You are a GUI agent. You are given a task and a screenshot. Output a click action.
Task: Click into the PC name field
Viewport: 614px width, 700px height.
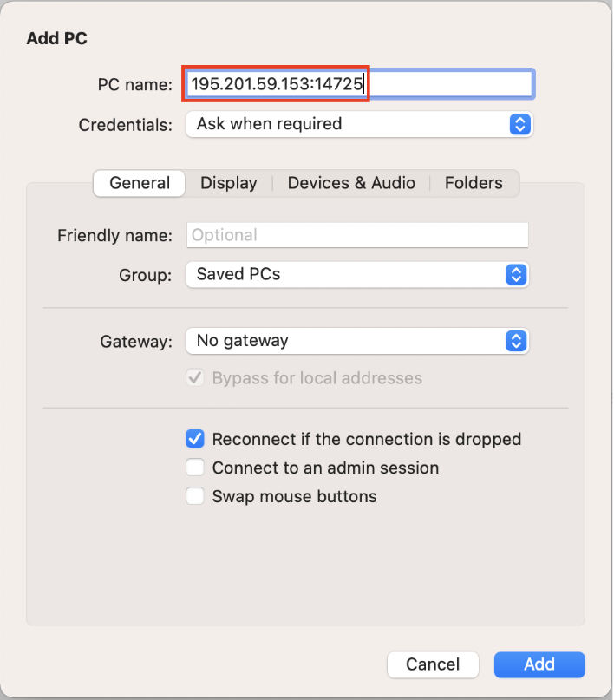click(358, 84)
